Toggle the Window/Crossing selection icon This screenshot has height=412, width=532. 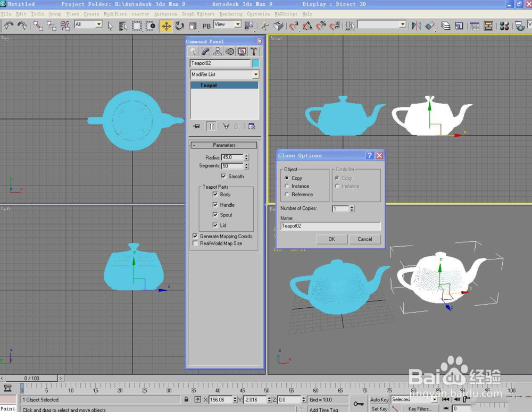click(x=151, y=26)
